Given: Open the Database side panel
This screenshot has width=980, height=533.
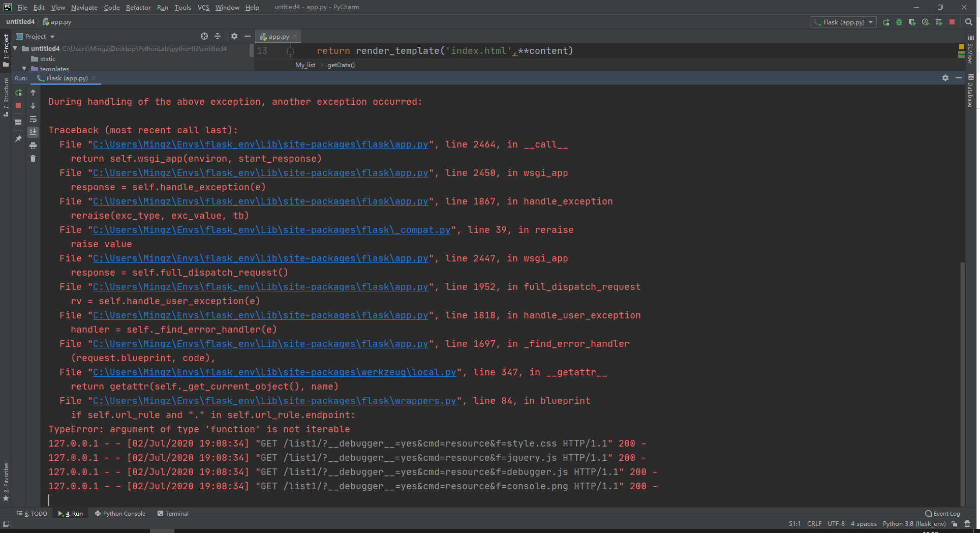Looking at the screenshot, I should (970, 91).
